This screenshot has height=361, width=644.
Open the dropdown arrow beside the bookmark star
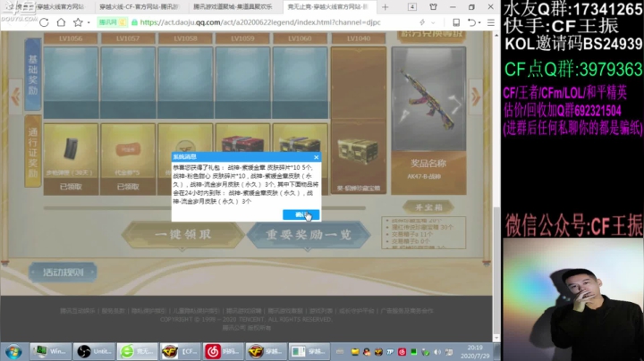tap(89, 23)
